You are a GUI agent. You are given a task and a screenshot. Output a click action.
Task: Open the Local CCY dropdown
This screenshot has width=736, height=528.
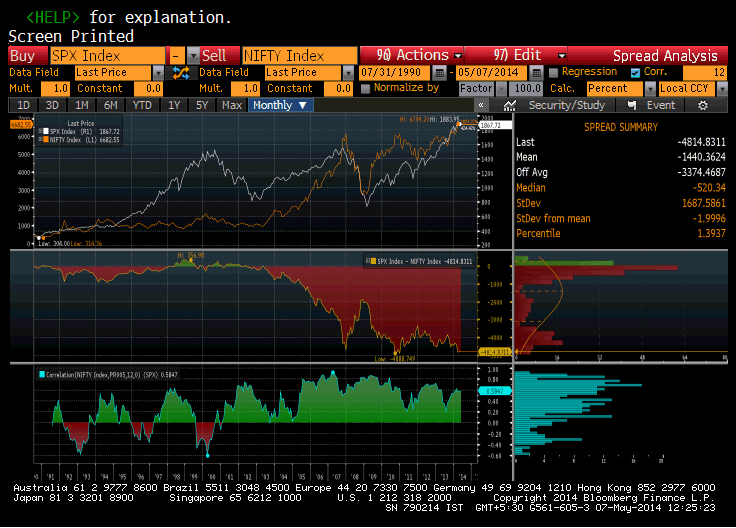(722, 89)
